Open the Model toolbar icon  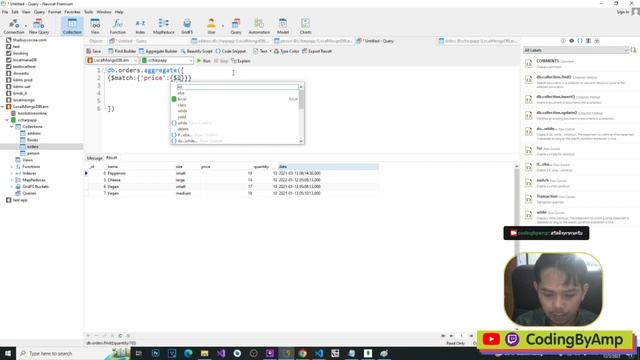[x=283, y=26]
